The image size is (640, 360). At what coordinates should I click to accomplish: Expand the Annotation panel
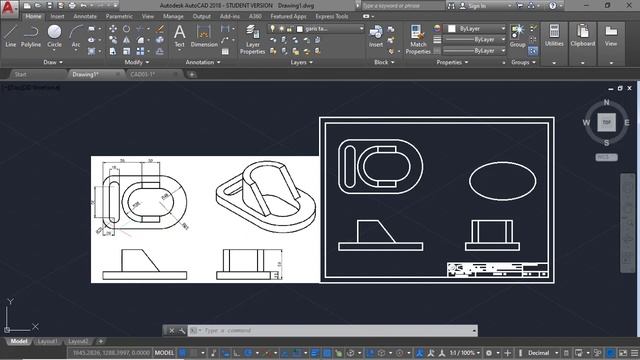coord(203,62)
